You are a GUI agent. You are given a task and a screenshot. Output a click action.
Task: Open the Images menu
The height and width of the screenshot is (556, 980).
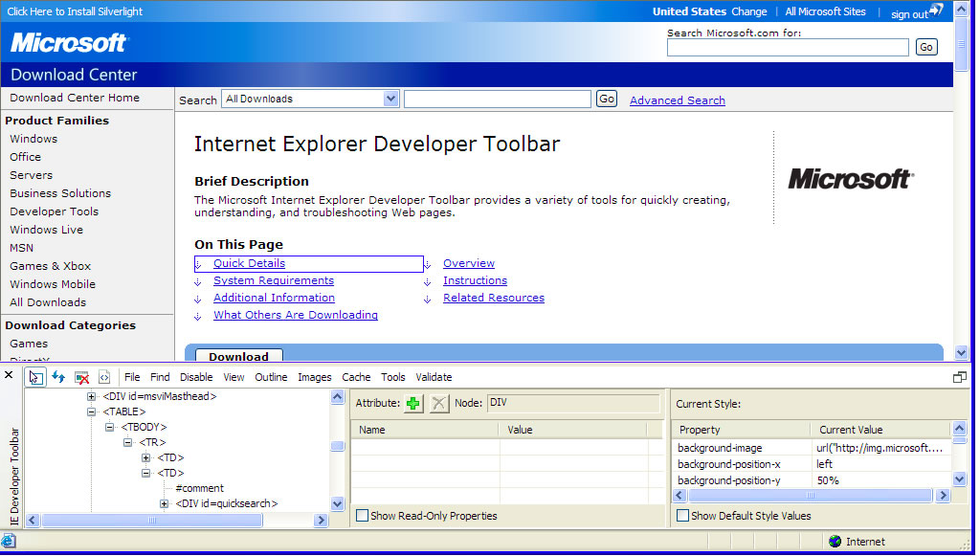(314, 377)
